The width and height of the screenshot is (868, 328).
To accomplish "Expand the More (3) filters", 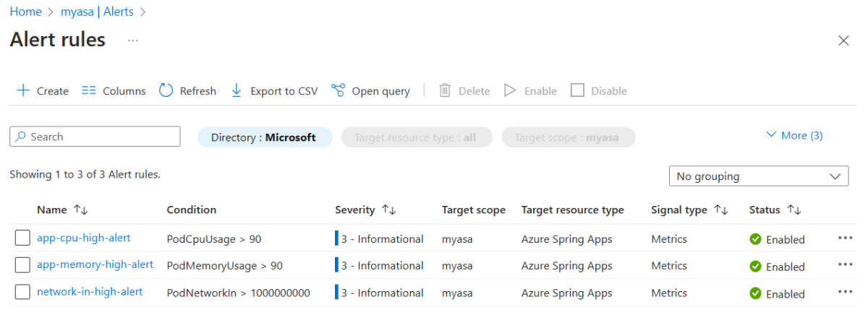I will tap(794, 135).
